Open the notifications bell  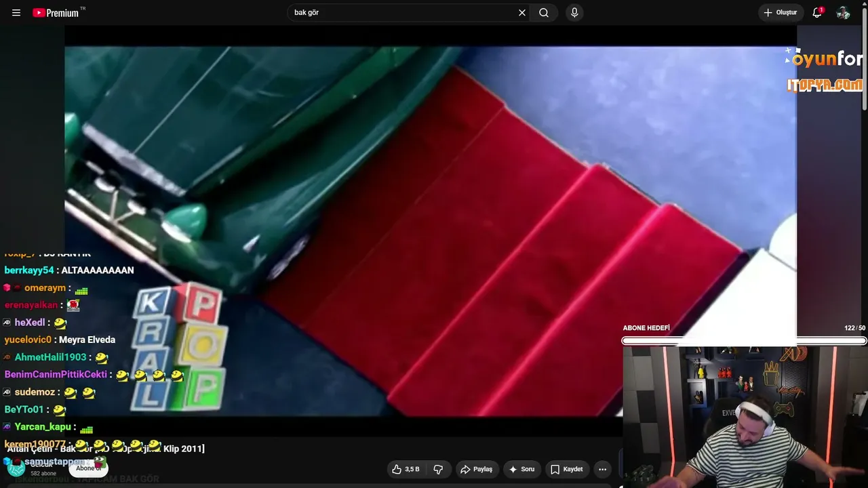click(817, 13)
